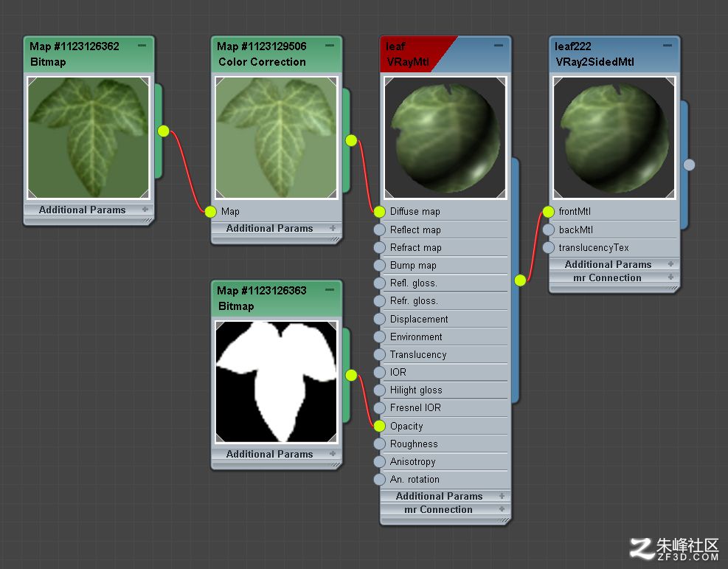
Task: Click the 'frontMtl' slot label
Action: [575, 212]
